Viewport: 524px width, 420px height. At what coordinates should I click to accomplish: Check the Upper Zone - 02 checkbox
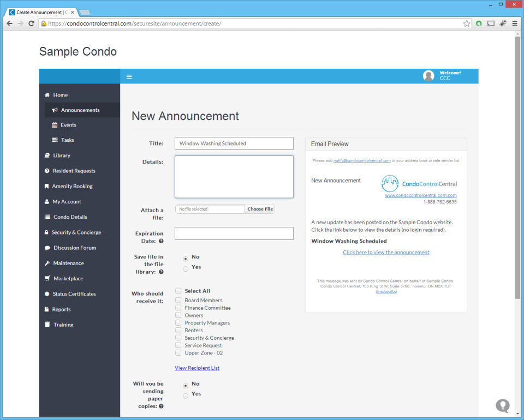[178, 352]
